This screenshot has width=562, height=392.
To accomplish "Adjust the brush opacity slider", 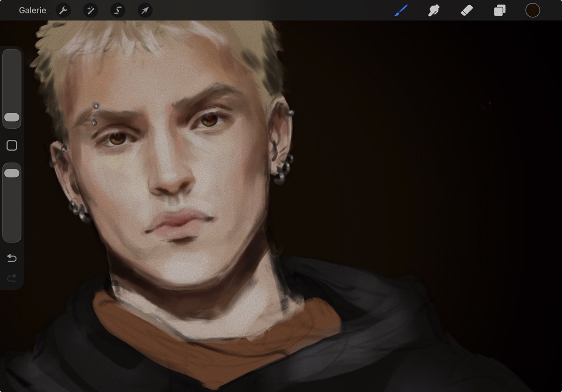I will pyautogui.click(x=12, y=202).
